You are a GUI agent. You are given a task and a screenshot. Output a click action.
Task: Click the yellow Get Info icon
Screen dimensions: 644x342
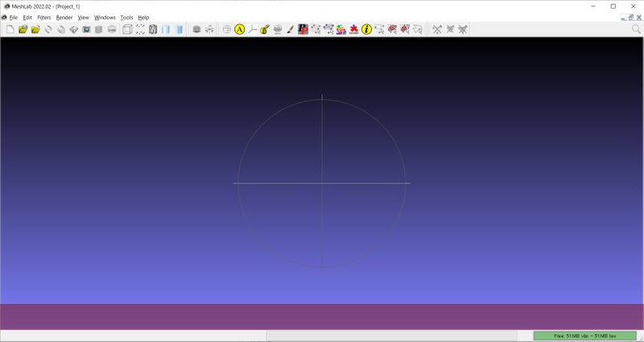tap(366, 29)
